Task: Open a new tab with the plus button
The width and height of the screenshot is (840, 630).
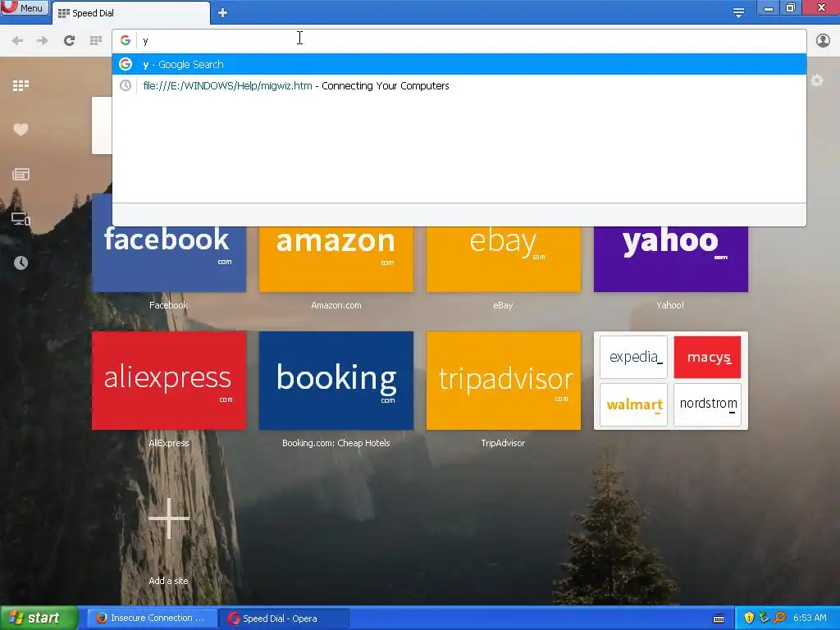Action: click(223, 13)
